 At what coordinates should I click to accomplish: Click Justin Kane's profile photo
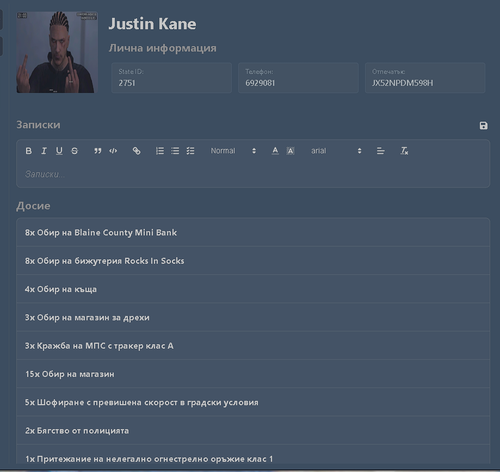click(57, 52)
